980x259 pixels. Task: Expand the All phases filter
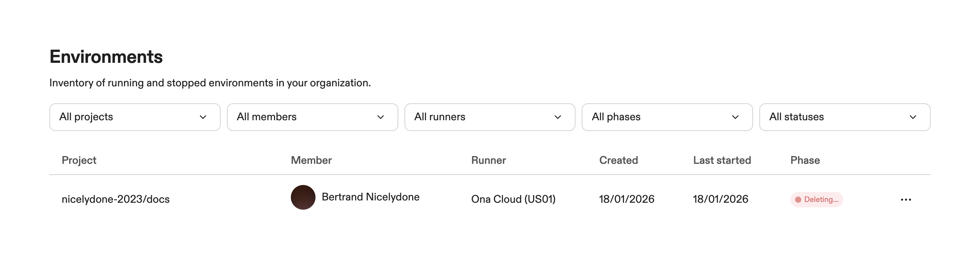(x=667, y=117)
